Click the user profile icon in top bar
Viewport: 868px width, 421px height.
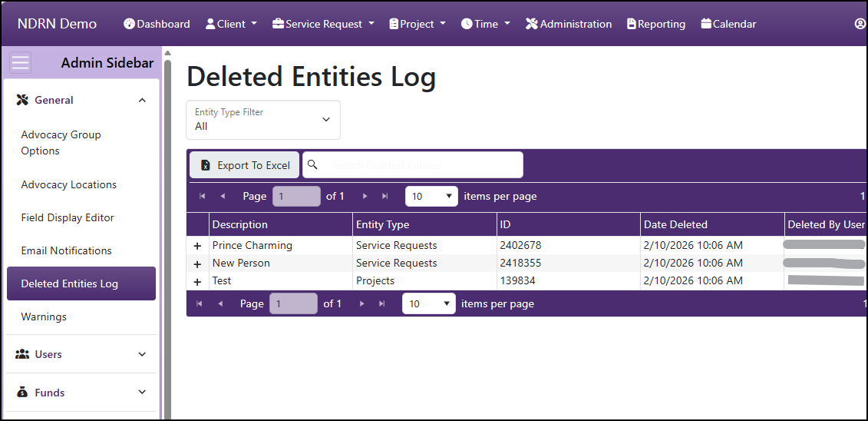[860, 24]
